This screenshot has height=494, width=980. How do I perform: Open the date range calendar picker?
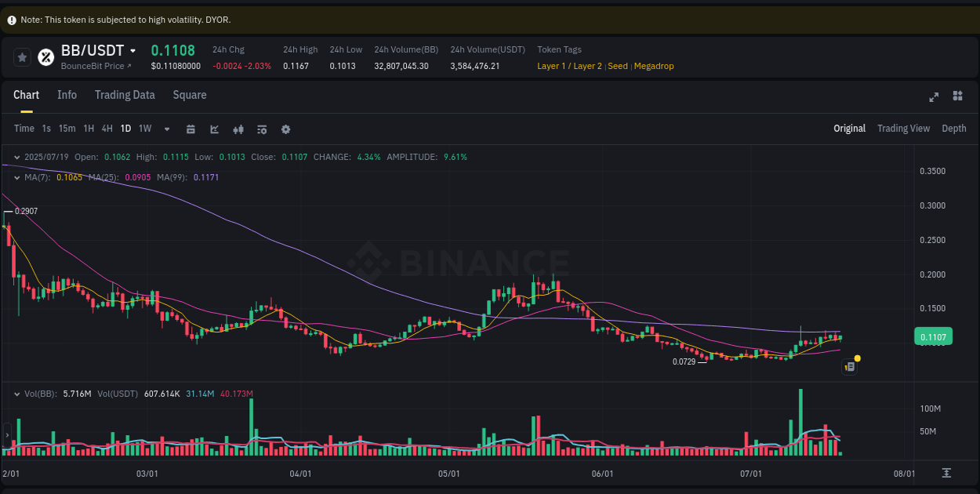[191, 129]
